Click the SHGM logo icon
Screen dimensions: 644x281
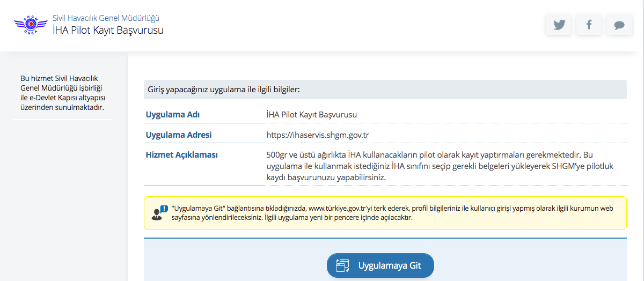click(x=31, y=25)
